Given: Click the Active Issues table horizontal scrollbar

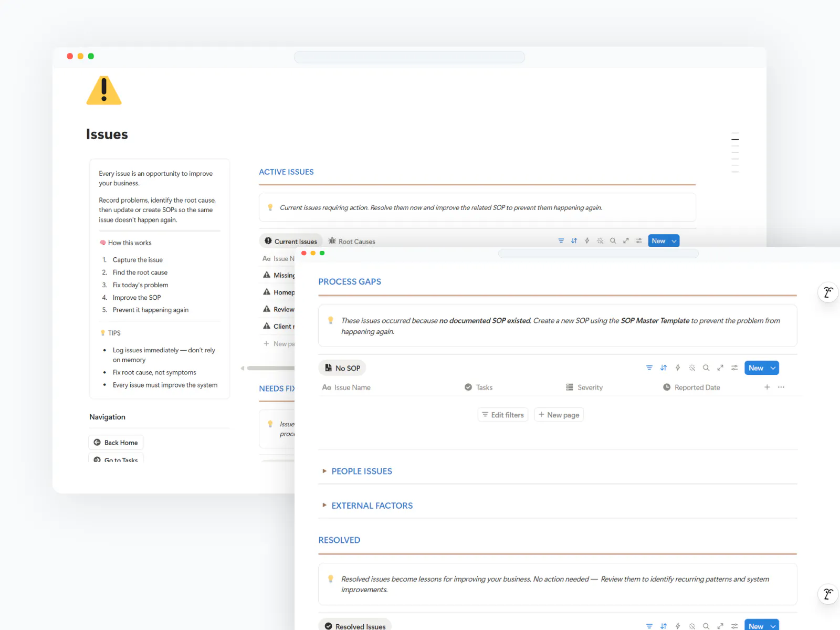Looking at the screenshot, I should point(271,368).
